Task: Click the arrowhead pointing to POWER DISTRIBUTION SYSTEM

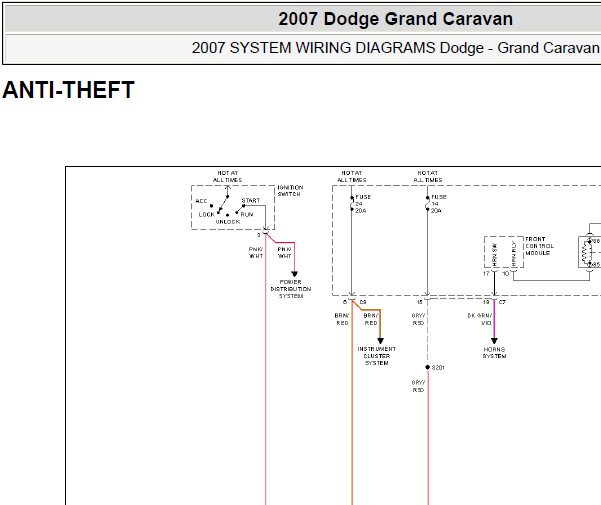Action: pyautogui.click(x=294, y=274)
